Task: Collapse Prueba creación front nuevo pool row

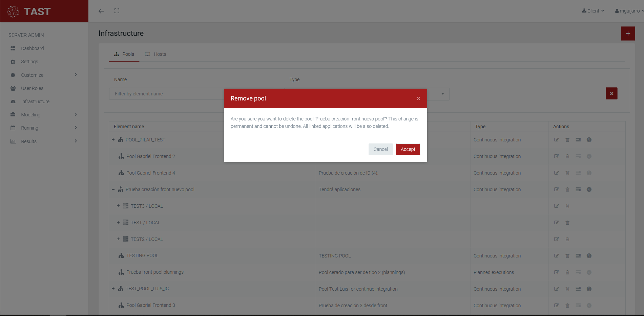Action: point(113,189)
